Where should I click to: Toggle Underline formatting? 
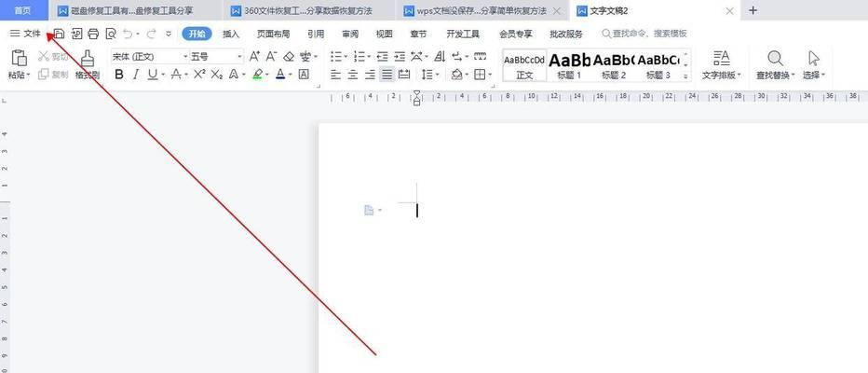tap(153, 75)
